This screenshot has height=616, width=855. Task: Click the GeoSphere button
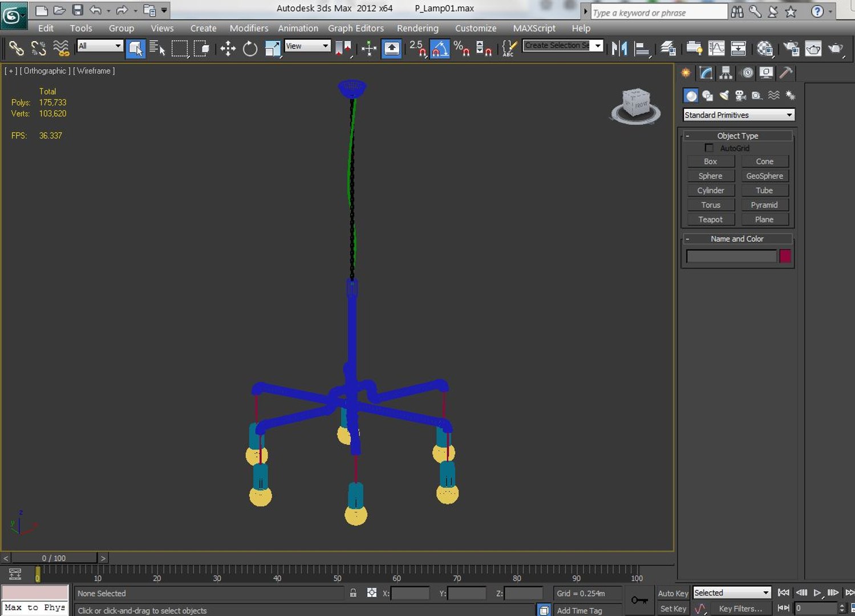click(764, 176)
